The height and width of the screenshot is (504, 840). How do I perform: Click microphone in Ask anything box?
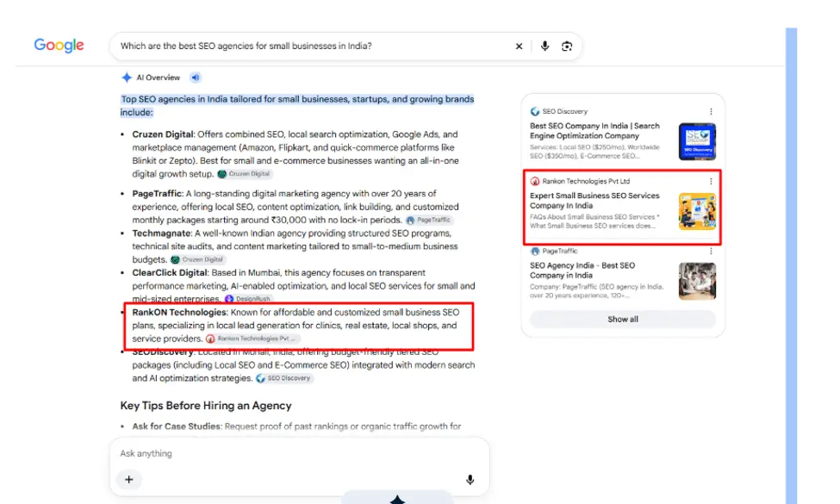tap(470, 479)
